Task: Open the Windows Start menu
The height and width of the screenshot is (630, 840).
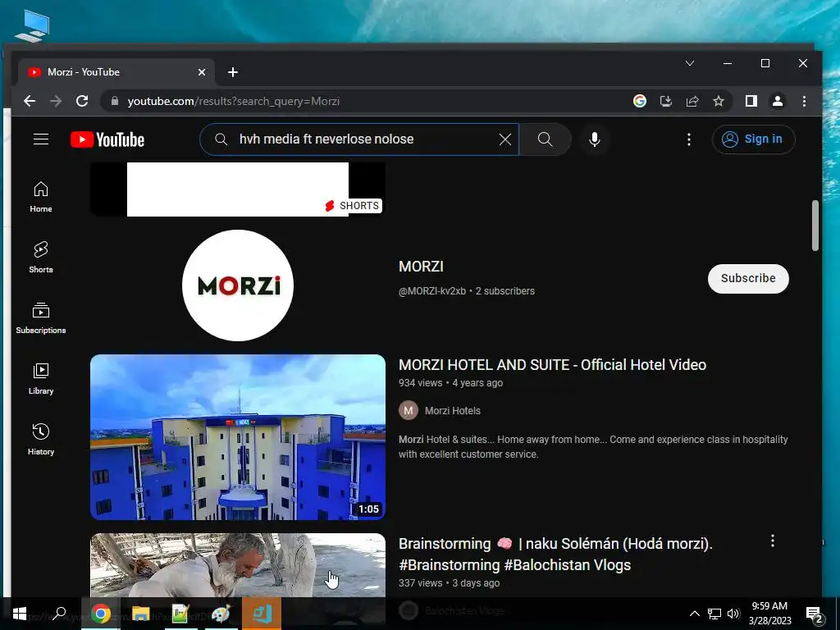Action: click(20, 614)
